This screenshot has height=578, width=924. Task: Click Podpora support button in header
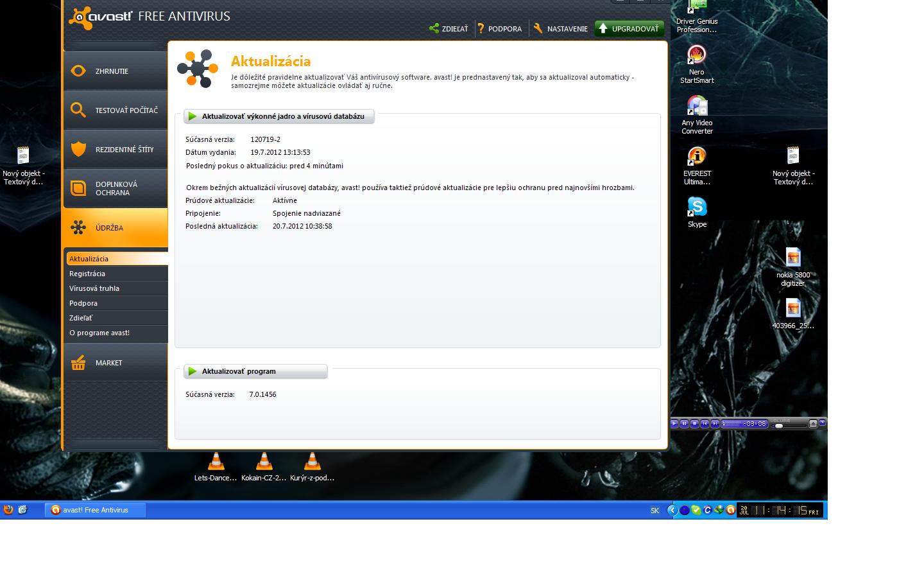(500, 28)
